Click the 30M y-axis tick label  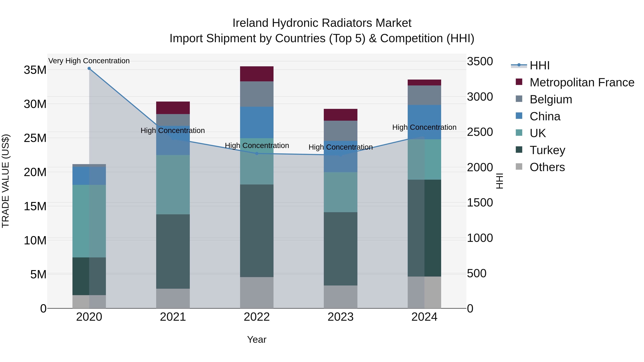point(35,104)
